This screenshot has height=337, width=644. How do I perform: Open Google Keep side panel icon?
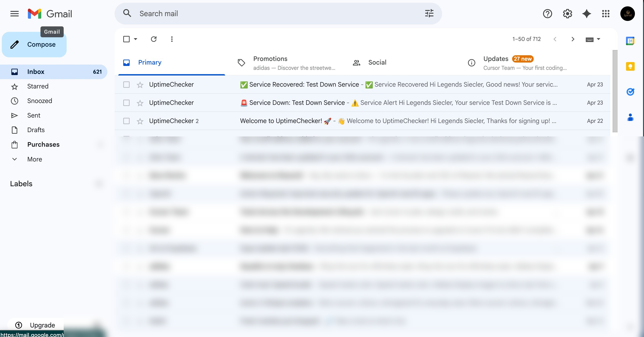click(630, 66)
